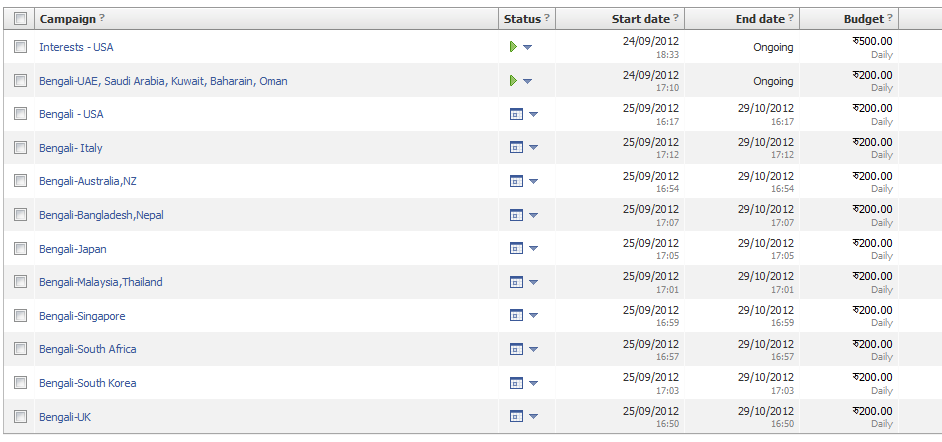Click the ₹500.00 budget for Interests - USA
The height and width of the screenshot is (442, 942).
point(872,41)
